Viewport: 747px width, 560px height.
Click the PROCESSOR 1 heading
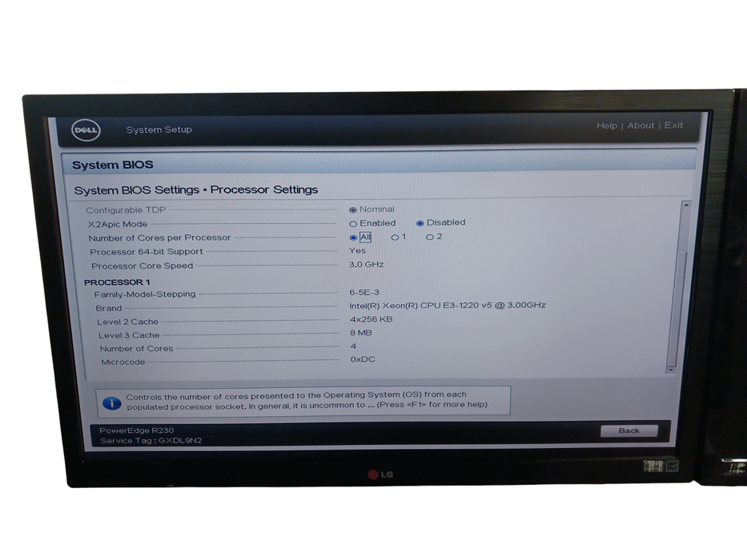117,282
